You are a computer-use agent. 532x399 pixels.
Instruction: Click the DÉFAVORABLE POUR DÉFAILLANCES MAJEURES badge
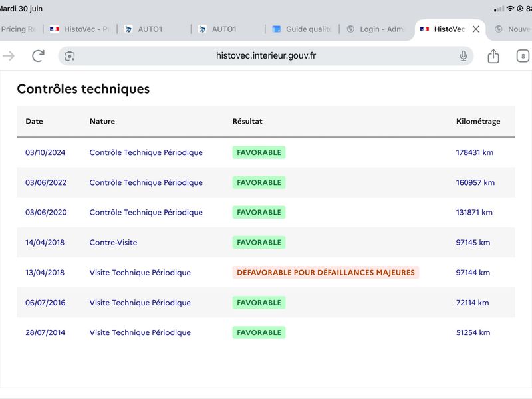click(326, 273)
